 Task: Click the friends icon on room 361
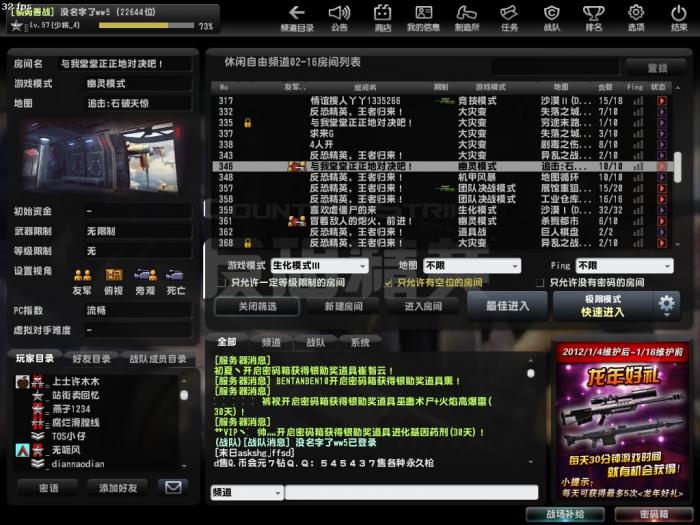click(x=297, y=221)
